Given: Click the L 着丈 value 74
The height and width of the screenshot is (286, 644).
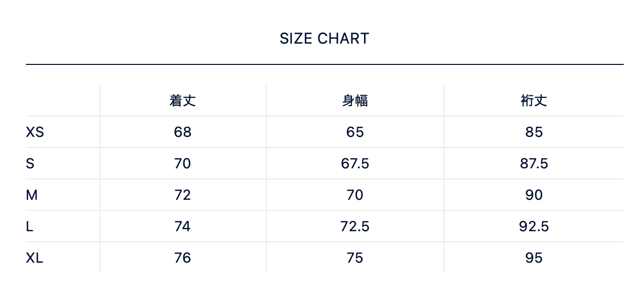Looking at the screenshot, I should click(182, 227).
